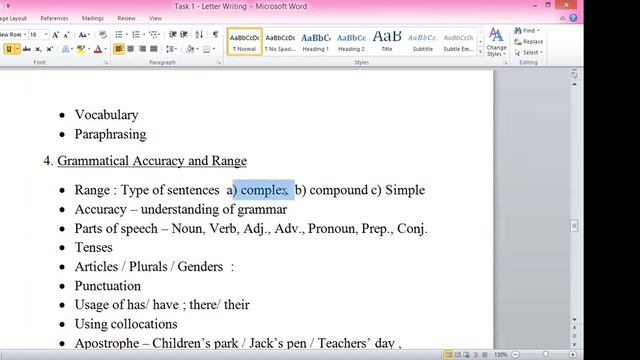Click the vertical scrollbar up arrow
Screen dimensions: 640x360
574,84
